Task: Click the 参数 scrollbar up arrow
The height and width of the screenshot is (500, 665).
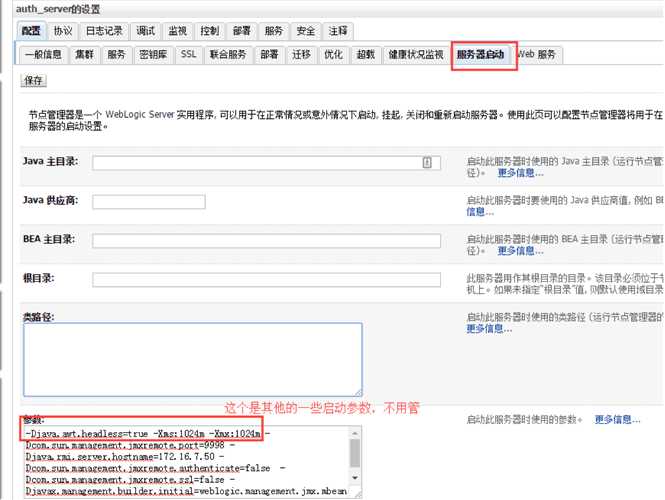Action: click(355, 433)
